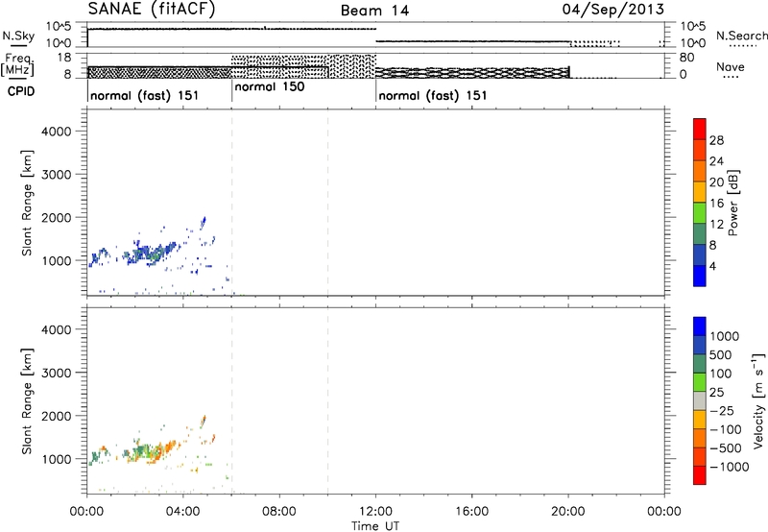Click the -25 label on Velocity colorbar
The image size is (768, 532).
[722, 410]
